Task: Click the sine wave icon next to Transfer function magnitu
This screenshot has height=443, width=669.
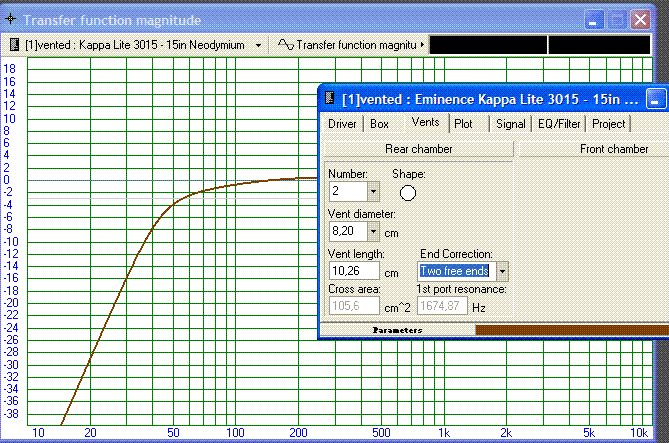Action: (286, 44)
